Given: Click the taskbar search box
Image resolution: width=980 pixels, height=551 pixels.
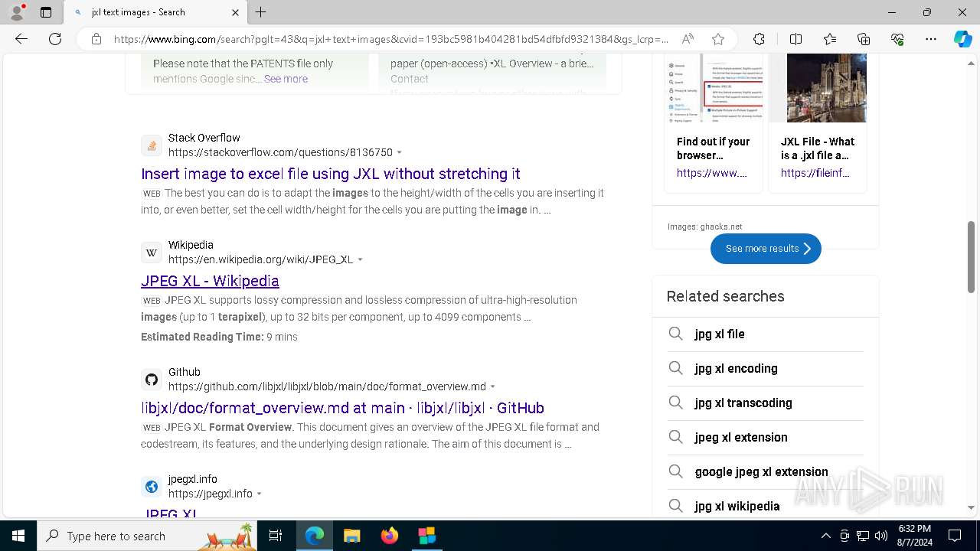Looking at the screenshot, I should coord(147,536).
